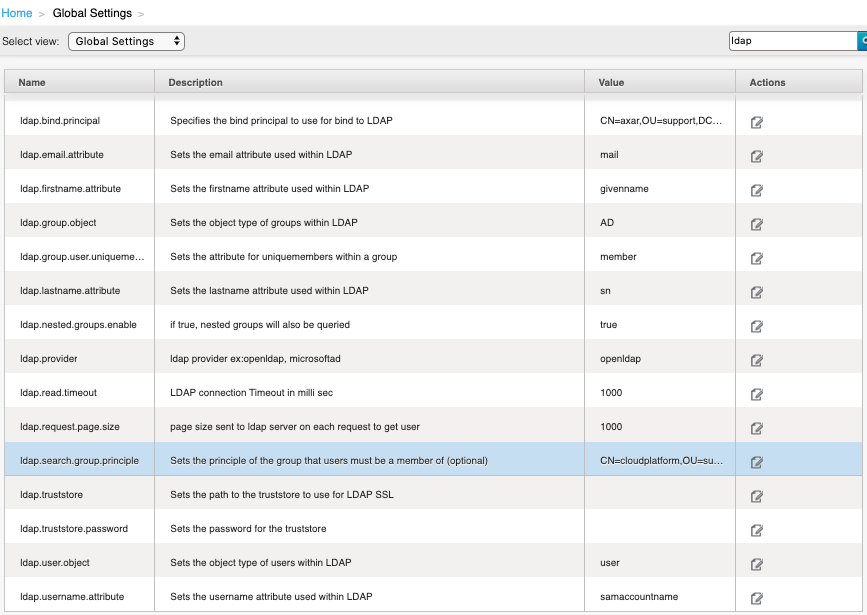
Task: Click the CN=cloudplatform value
Action: tap(661, 461)
